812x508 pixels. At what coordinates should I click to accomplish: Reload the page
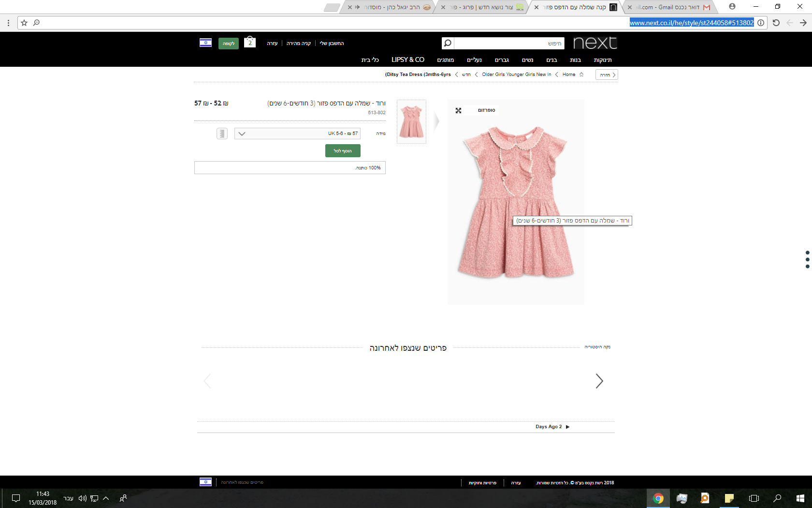coord(776,23)
